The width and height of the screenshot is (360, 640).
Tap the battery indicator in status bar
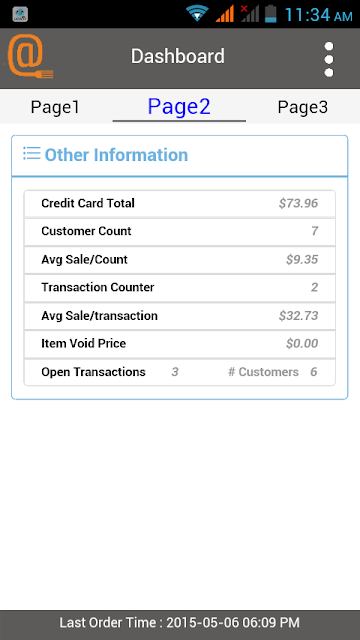point(270,14)
